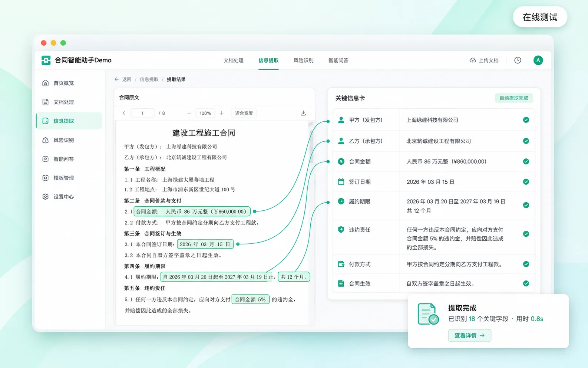Toggle the check mark on 履约期限 row
Screen dimensions: 588x368
pos(526,205)
